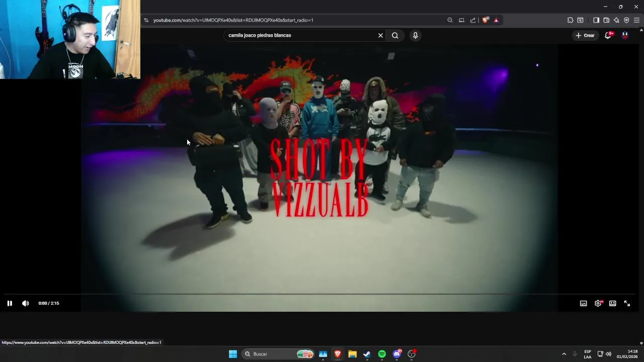The height and width of the screenshot is (362, 644).
Task: Open the tab search icon in toolbar
Action: [580, 20]
